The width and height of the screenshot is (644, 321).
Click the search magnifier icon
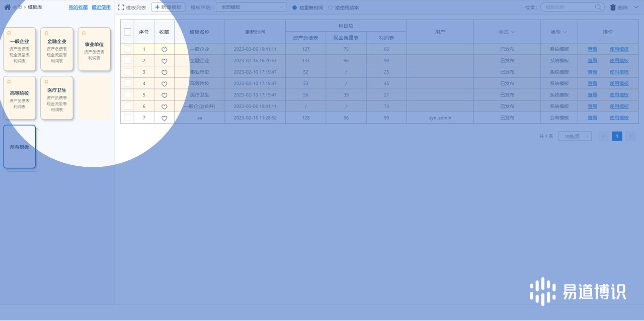pos(598,8)
